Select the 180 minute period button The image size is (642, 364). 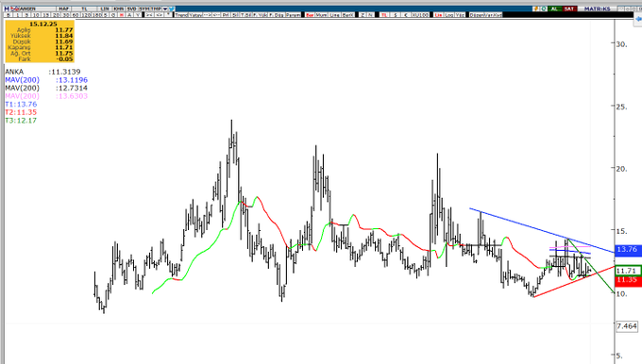coord(97,15)
